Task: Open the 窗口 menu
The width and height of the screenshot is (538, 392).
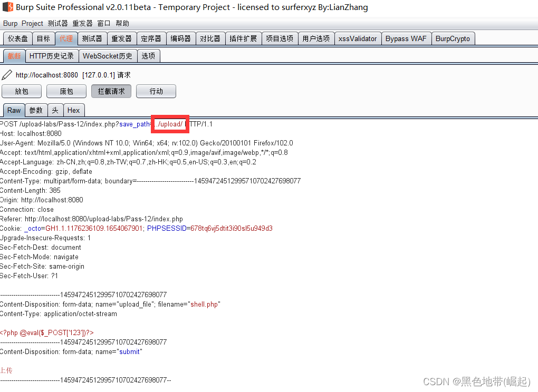Action: pos(103,23)
